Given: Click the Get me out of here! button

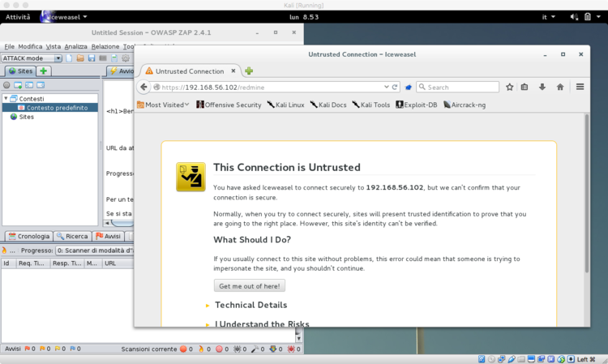Looking at the screenshot, I should pyautogui.click(x=250, y=285).
